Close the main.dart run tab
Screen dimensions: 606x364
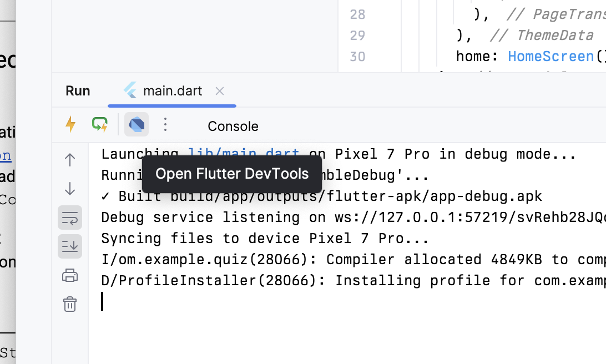pyautogui.click(x=219, y=91)
